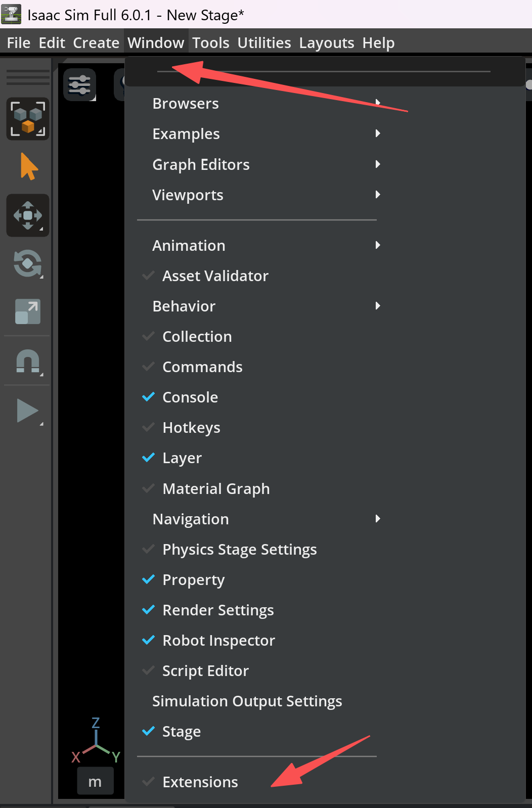Screen dimensions: 532x808
Task: Toggle the Snap magnet tool
Action: (x=28, y=361)
